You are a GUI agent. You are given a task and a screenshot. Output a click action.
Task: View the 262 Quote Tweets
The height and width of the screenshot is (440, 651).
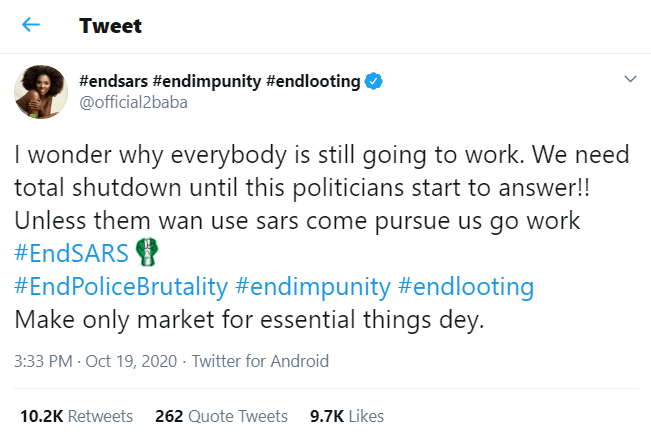tap(221, 415)
